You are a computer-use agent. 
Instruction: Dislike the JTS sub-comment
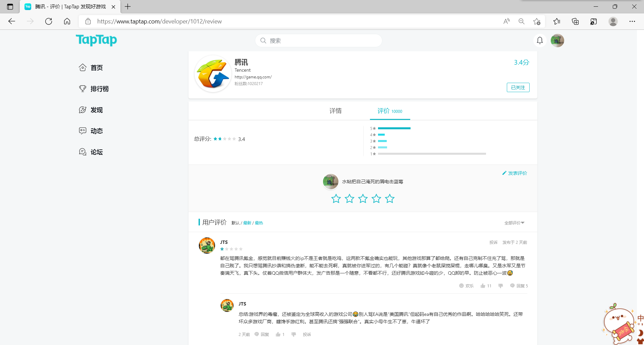click(x=294, y=334)
